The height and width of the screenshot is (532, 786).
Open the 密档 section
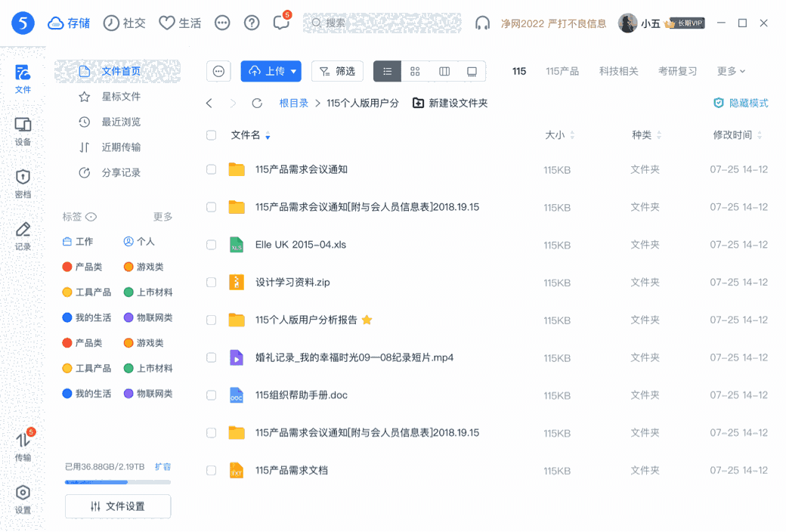[23, 184]
